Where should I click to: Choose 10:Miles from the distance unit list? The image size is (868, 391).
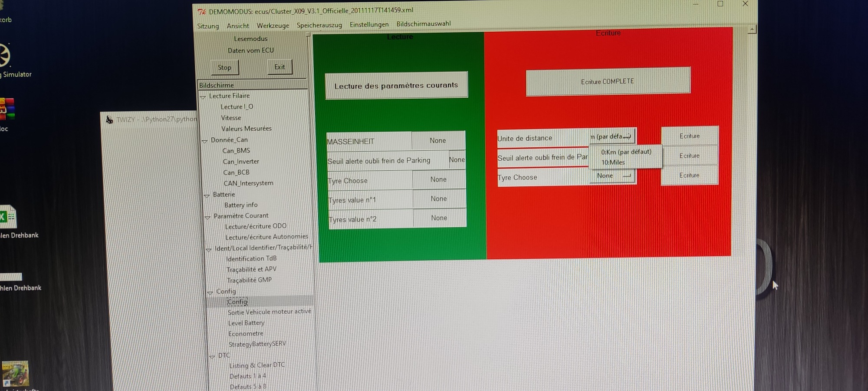click(613, 162)
